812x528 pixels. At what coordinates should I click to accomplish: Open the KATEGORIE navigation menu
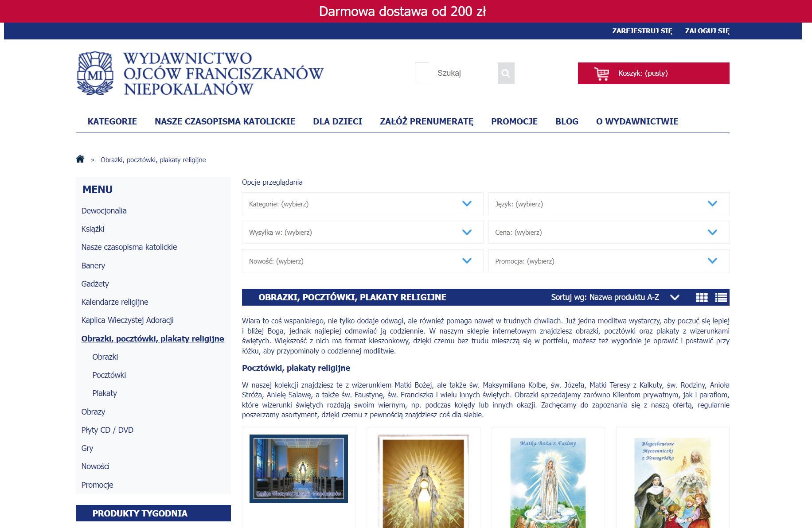112,121
